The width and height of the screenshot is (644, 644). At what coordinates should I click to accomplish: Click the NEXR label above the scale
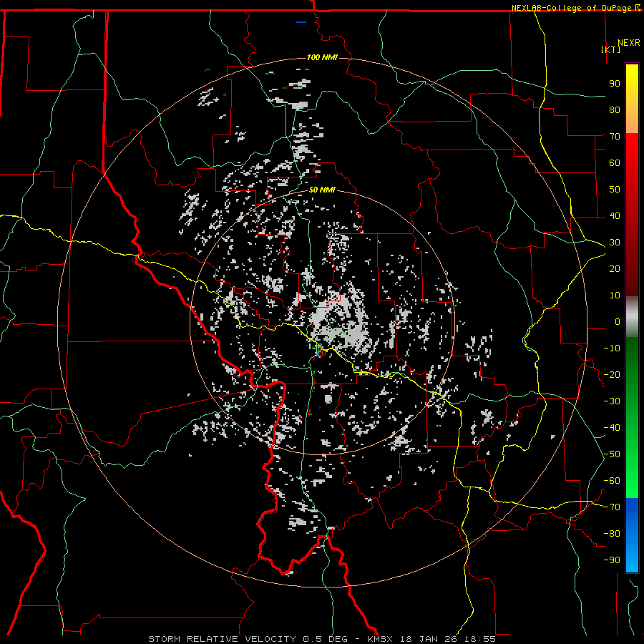tap(628, 43)
